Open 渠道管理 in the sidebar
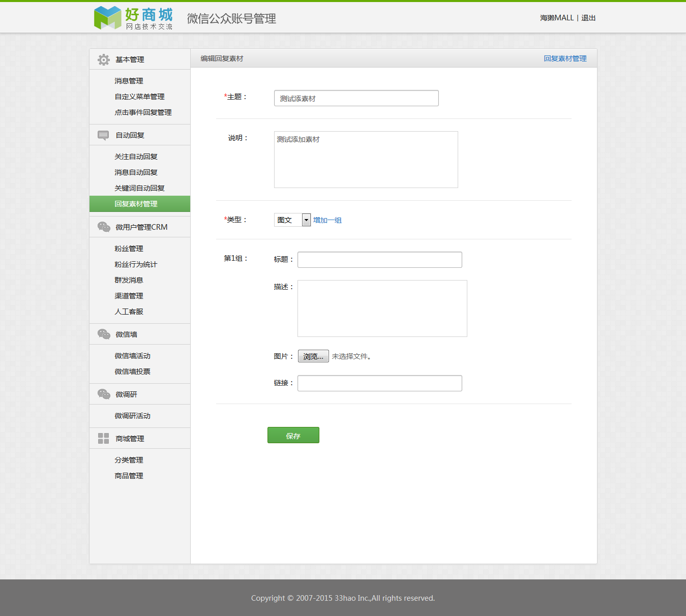The height and width of the screenshot is (616, 686). pos(129,296)
